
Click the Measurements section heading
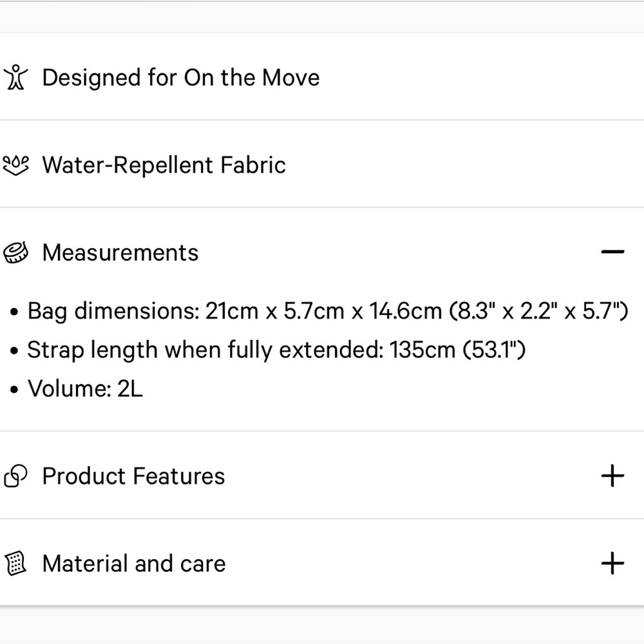pyautogui.click(x=120, y=252)
